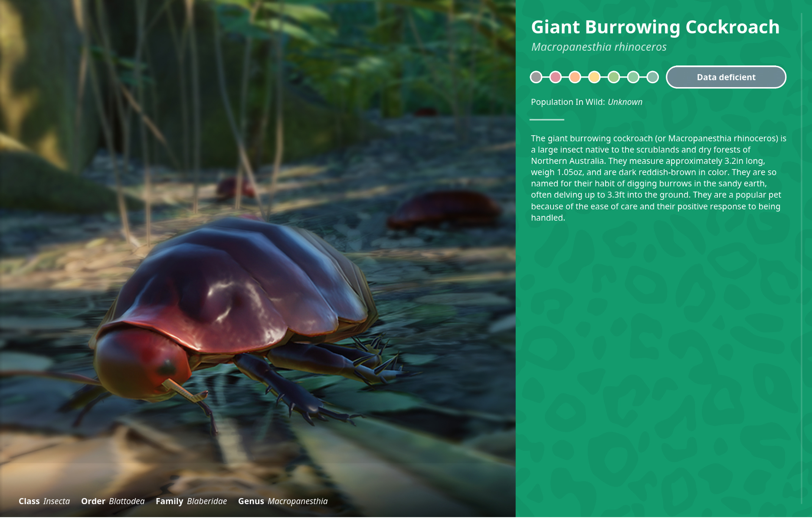This screenshot has height=518, width=812.
Task: Click the Genus Macropanesthia label
Action: (x=283, y=501)
